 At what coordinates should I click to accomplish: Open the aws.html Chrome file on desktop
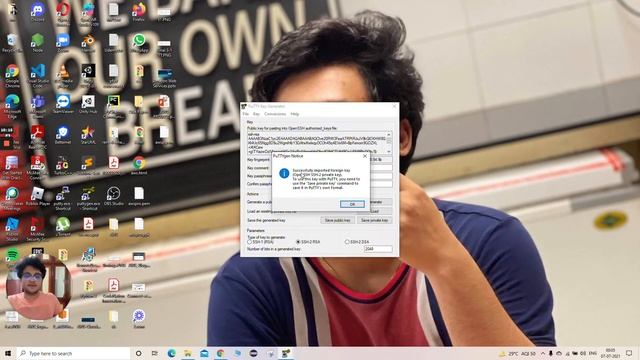point(139,165)
